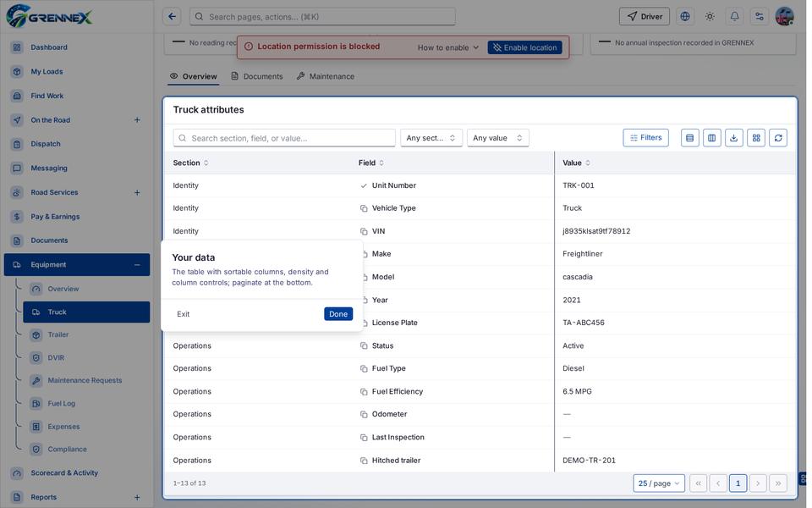Go back using the arrow button
This screenshot has width=812, height=508.
click(x=172, y=17)
